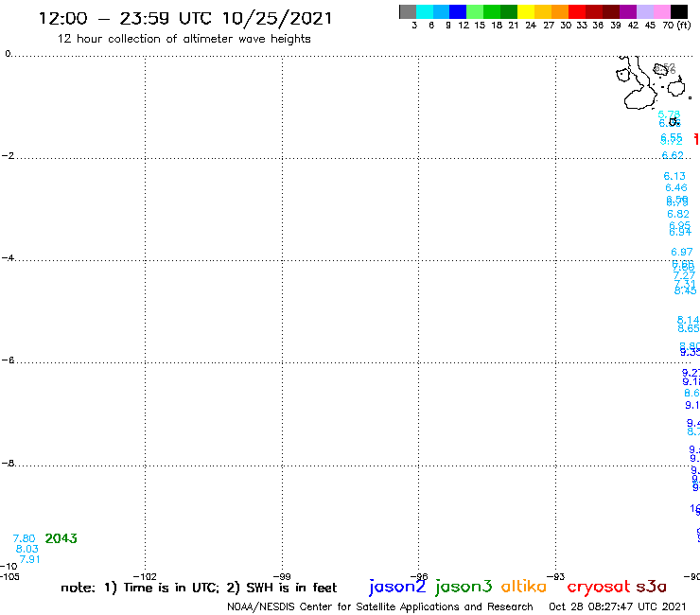Click the orange legend swatch
This screenshot has width=700, height=615.
coord(560,11)
